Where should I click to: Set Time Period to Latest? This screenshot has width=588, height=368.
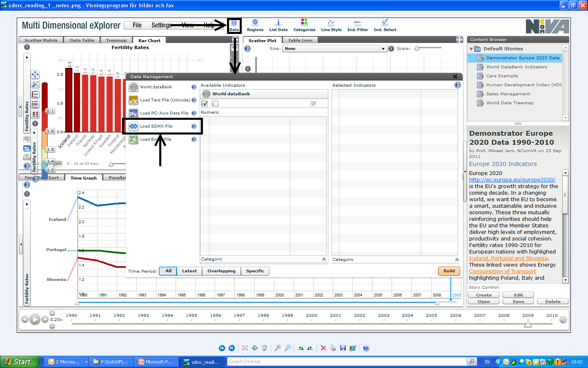(189, 271)
